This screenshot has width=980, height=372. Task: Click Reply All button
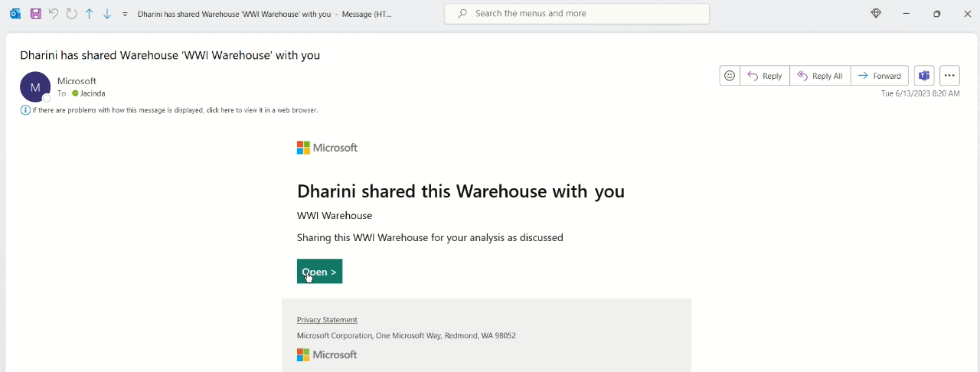tap(820, 76)
